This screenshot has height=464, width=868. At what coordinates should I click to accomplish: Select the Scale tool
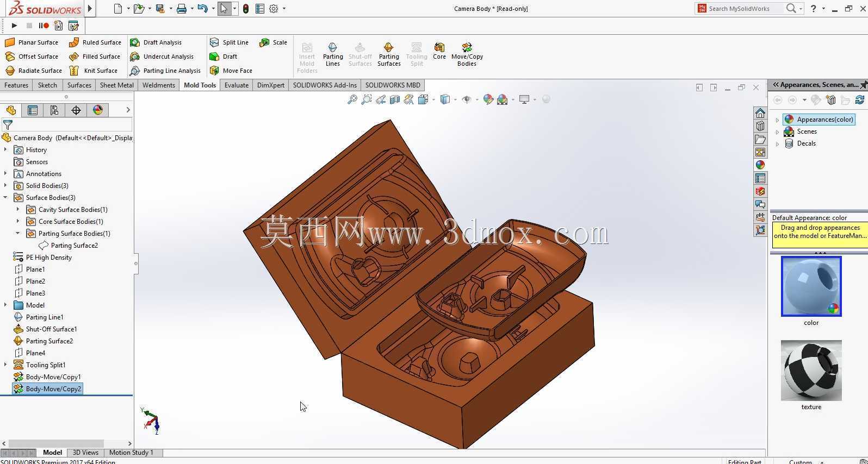tap(274, 42)
